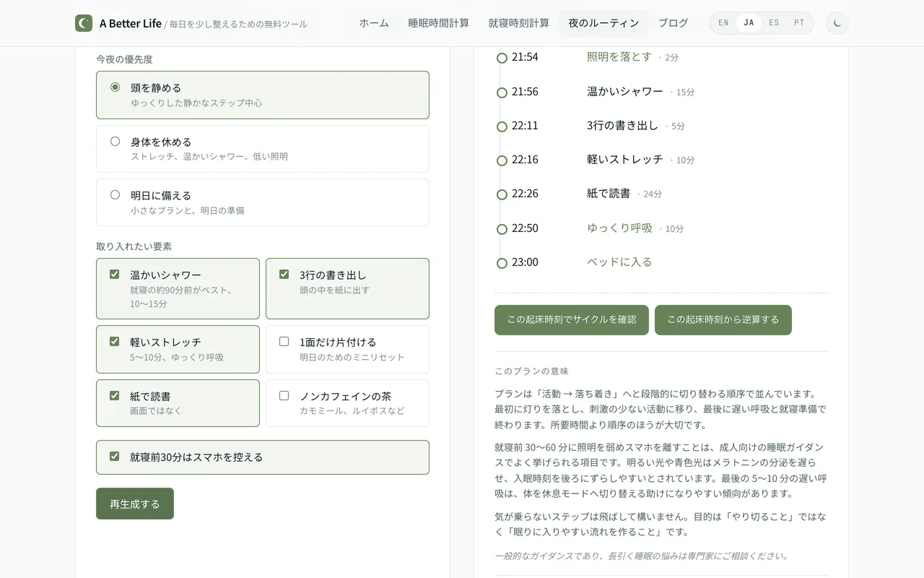Click ゆっくり呼吸 step text
The image size is (924, 578).
coord(619,228)
